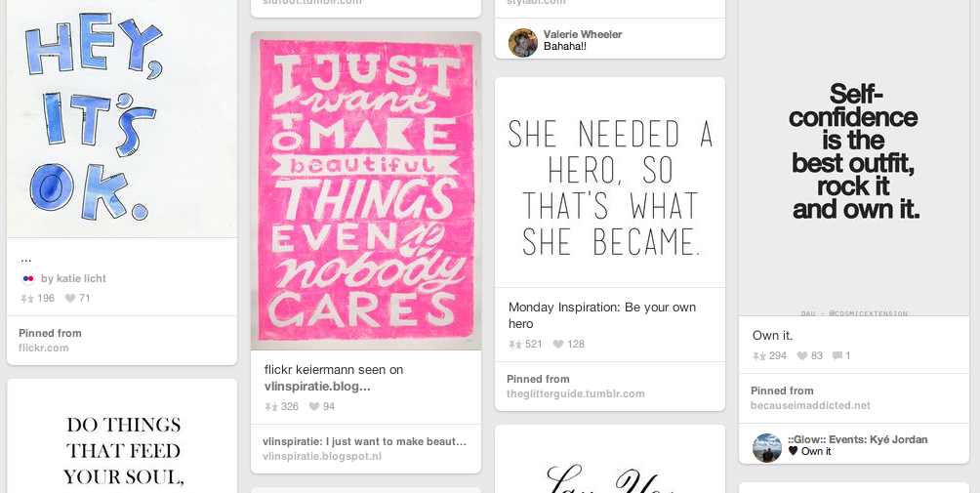Click the repin icon next to 294
Viewport: 980px width, 493px height.
point(758,356)
